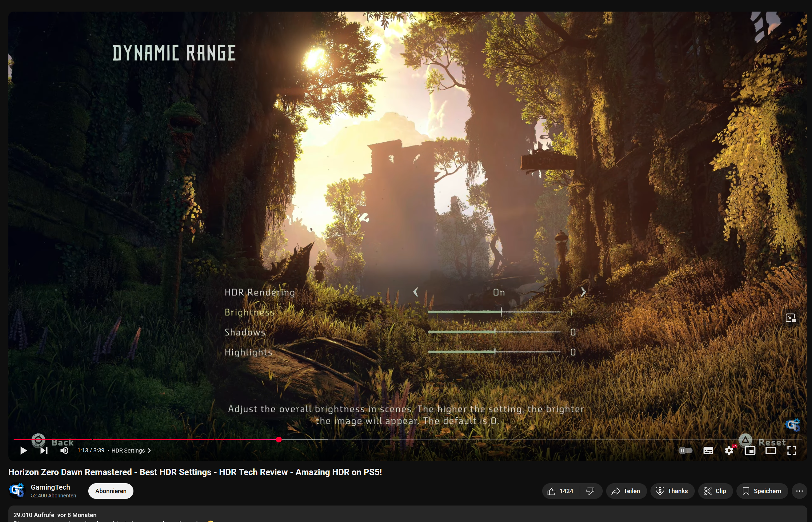Switch to theater mode
This screenshot has height=522, width=812.
771,451
